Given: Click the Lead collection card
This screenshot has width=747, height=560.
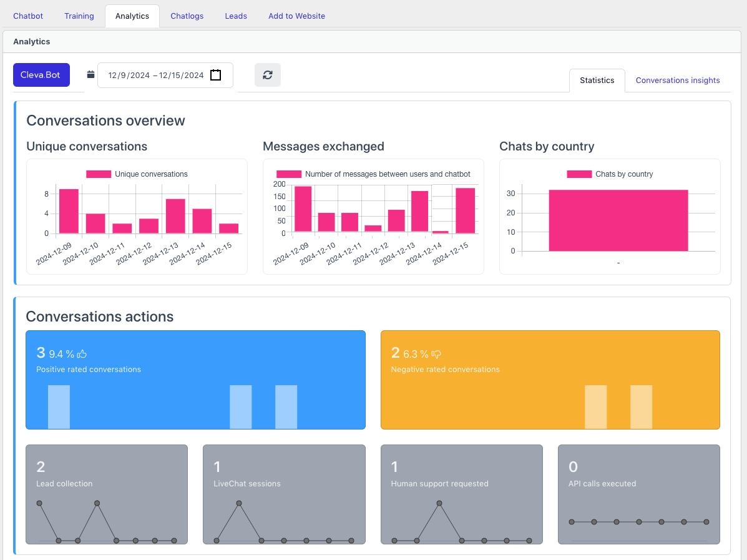Looking at the screenshot, I should tap(106, 494).
